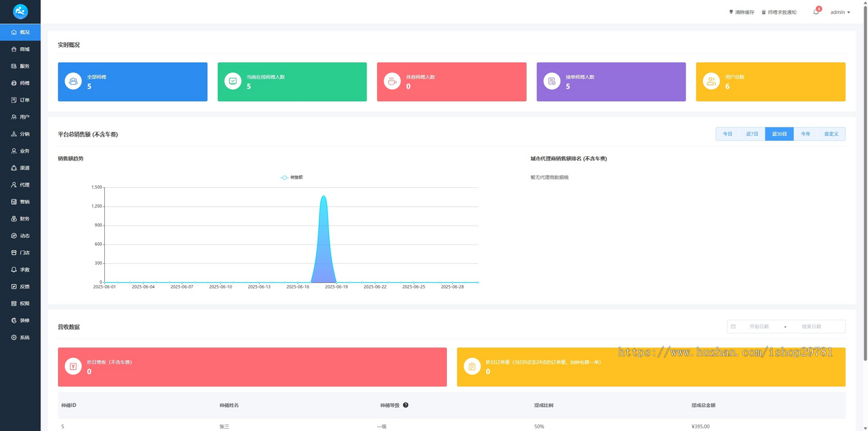Screen dimensions: 868x431
Task: Click 师傅求救通知 in the header
Action: (x=779, y=12)
